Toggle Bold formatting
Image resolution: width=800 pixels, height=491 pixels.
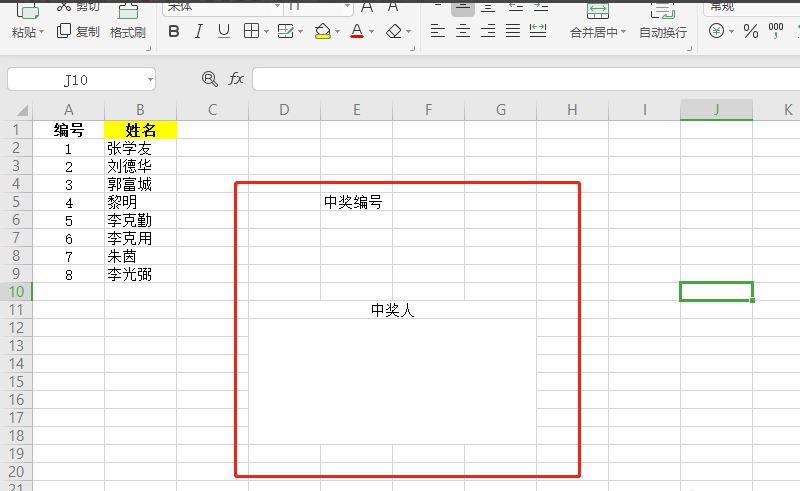click(174, 31)
